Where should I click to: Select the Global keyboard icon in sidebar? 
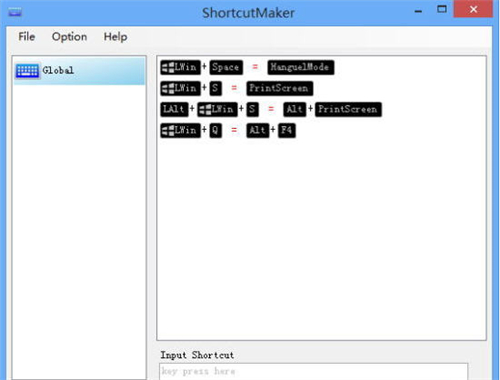(x=27, y=71)
